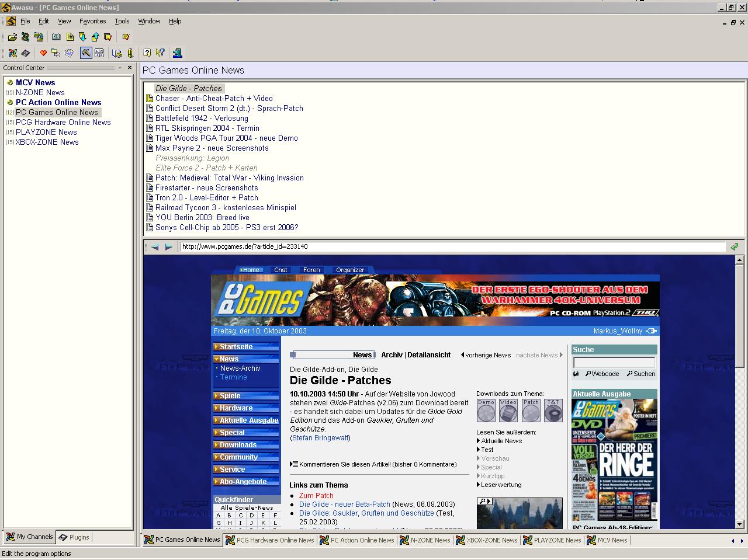This screenshot has height=560, width=748.
Task: Open 'Tron 2.0 - Level-Editor + Patch' article
Action: coord(207,198)
